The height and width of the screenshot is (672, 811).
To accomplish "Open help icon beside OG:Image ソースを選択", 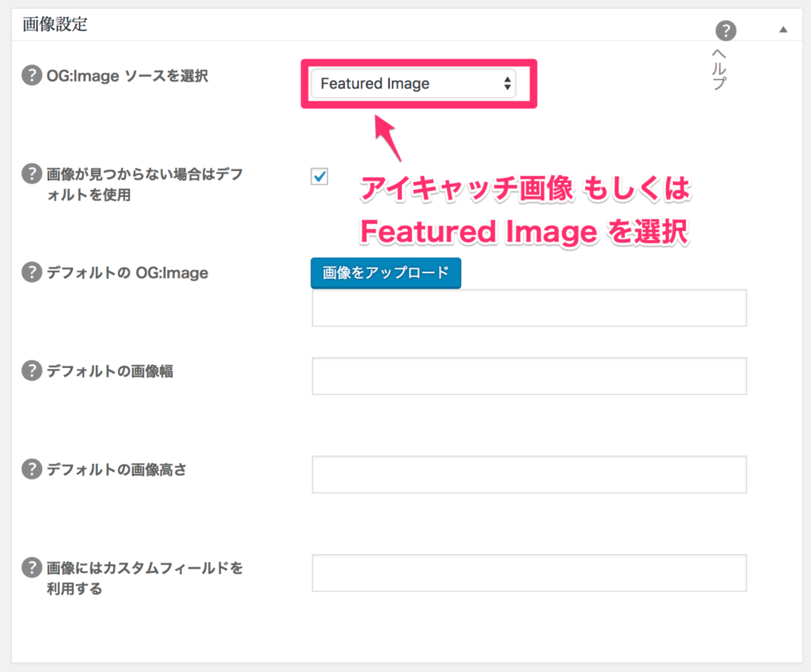I will click(x=32, y=75).
